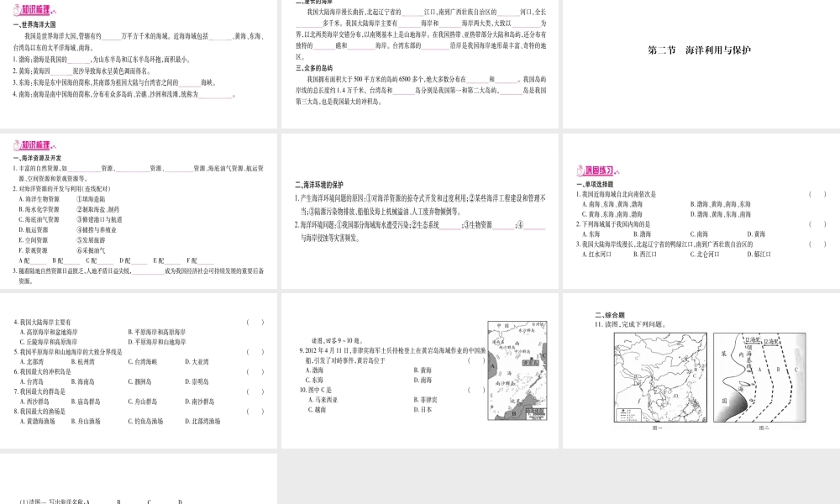Click the 图二 sea zones diagram

pyautogui.click(x=759, y=378)
